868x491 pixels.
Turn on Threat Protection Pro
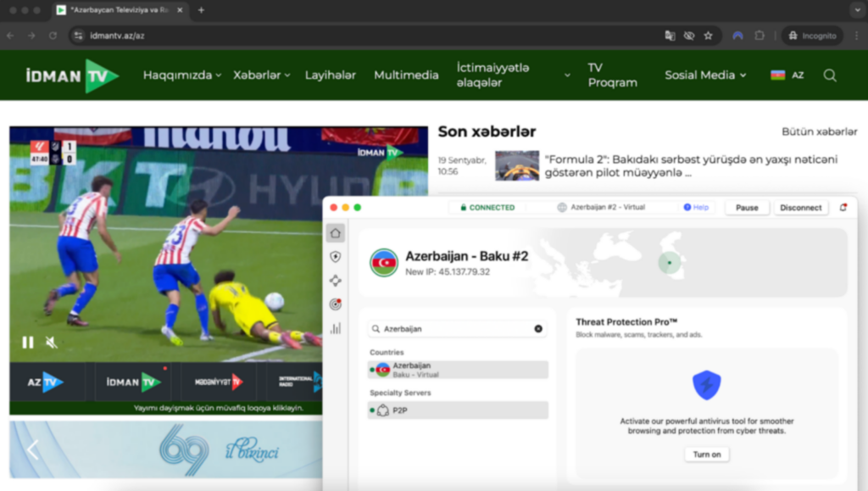(707, 455)
